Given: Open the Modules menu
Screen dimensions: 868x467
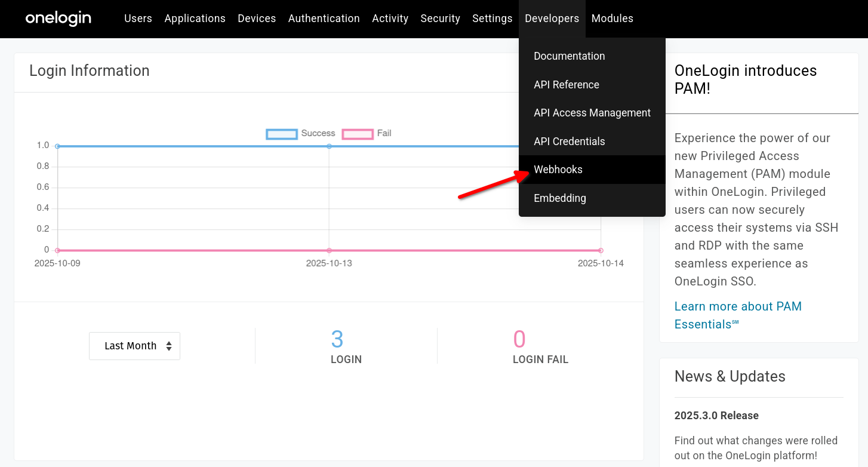Looking at the screenshot, I should click(x=612, y=19).
